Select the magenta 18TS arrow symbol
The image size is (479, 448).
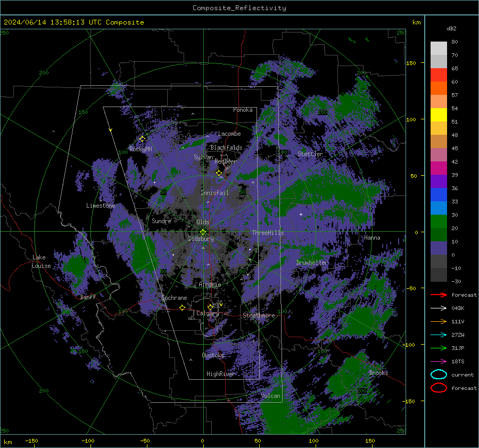coord(439,362)
